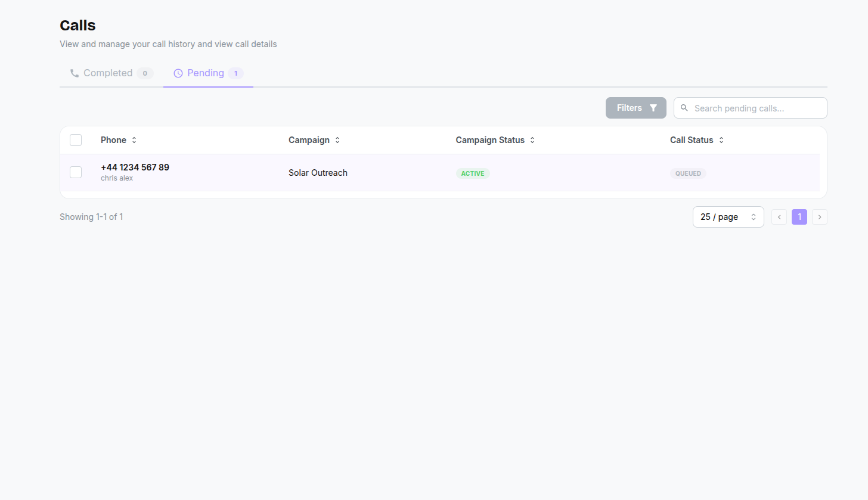The height and width of the screenshot is (500, 868).
Task: Sort by Campaign Status column arrows
Action: tap(532, 140)
